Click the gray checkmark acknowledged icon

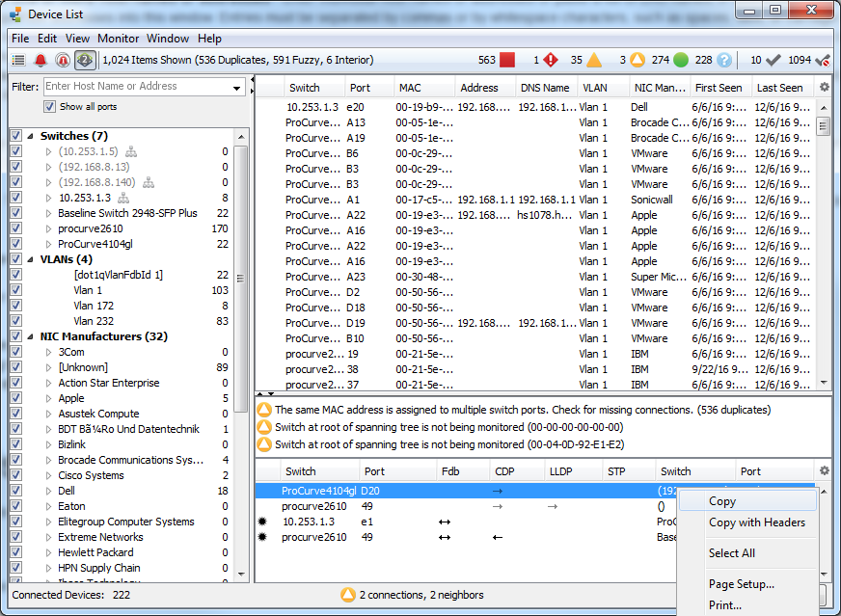click(x=773, y=60)
